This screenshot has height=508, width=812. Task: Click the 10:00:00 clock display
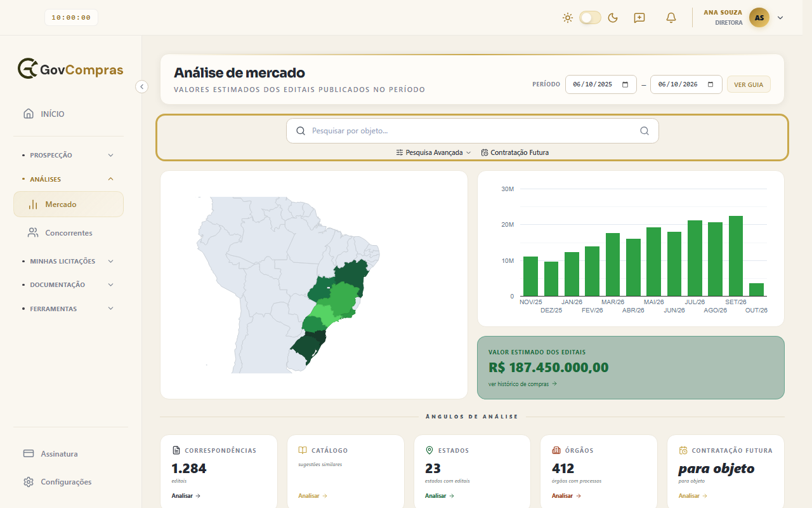point(71,18)
